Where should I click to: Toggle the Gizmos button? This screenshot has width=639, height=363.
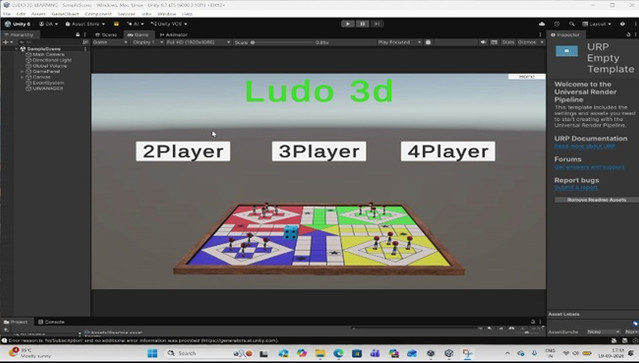tap(527, 42)
